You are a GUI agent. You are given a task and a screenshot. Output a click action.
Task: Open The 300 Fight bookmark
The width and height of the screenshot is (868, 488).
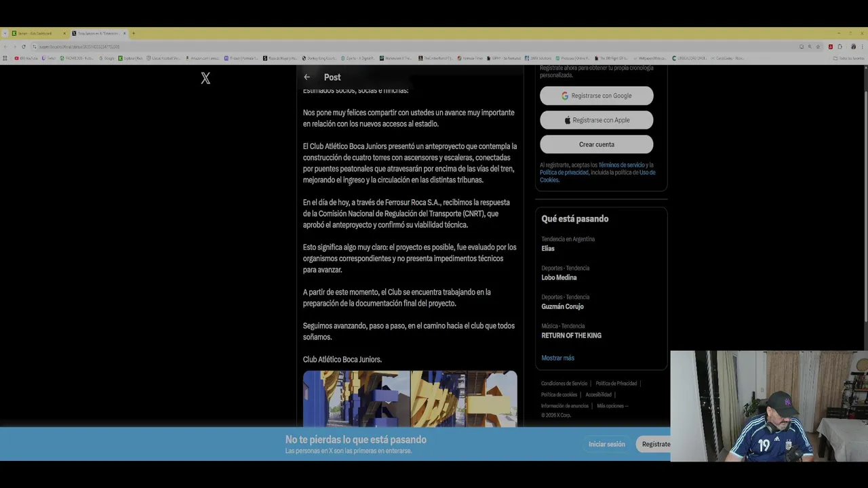pos(611,58)
